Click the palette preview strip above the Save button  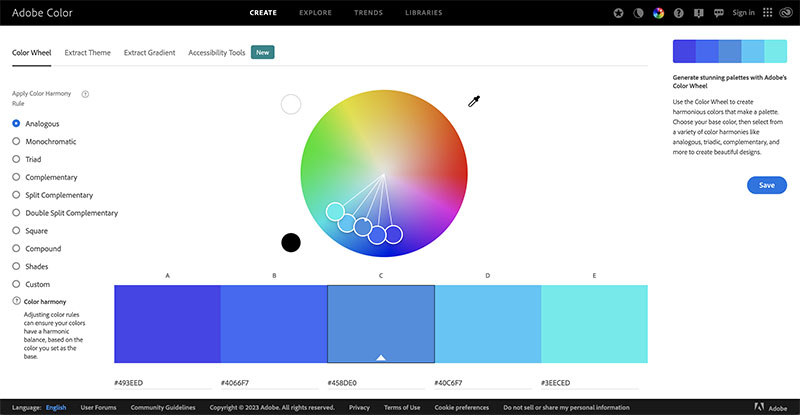pos(730,51)
